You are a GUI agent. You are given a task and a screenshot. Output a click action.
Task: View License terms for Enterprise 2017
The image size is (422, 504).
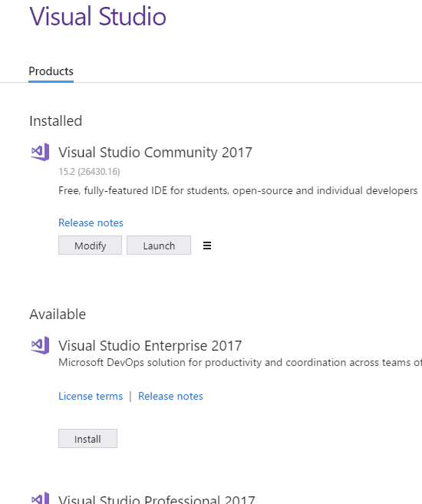[x=91, y=396]
